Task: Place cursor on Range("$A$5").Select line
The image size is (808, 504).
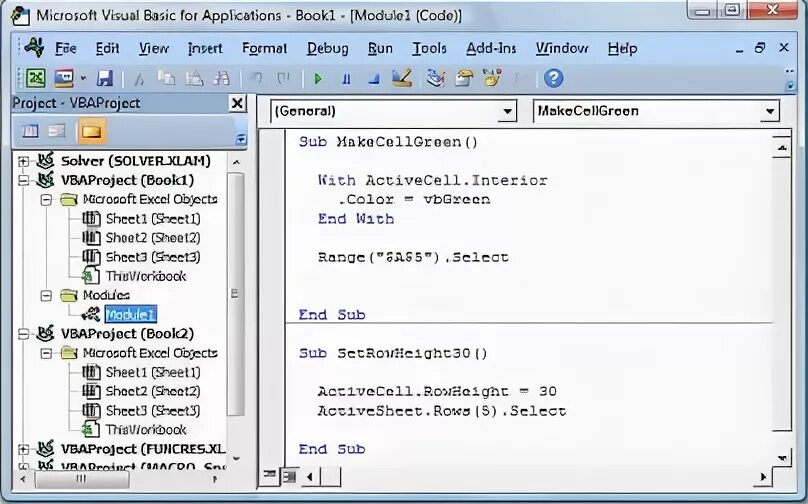Action: pyautogui.click(x=413, y=257)
